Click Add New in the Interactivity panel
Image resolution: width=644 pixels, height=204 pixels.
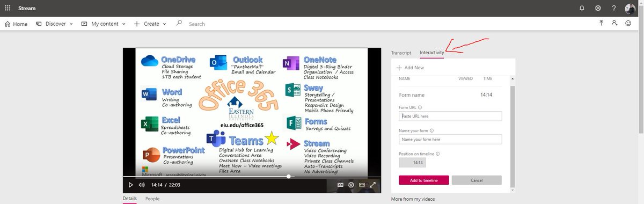tap(411, 68)
